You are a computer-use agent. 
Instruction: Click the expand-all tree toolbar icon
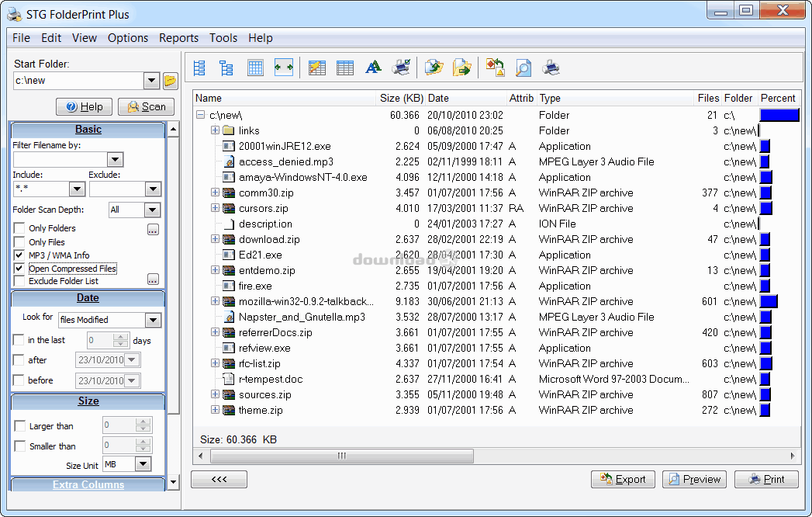(x=199, y=68)
